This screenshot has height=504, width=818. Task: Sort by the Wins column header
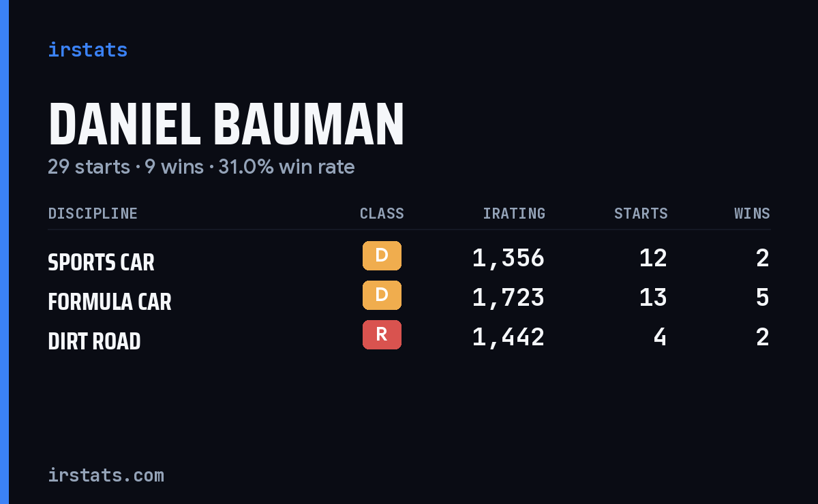[x=752, y=213]
